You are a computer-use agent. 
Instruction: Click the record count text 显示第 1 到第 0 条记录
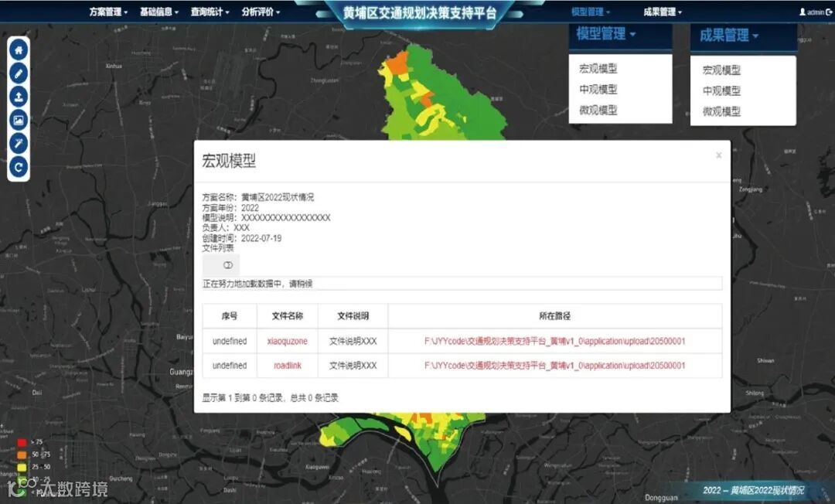click(270, 397)
